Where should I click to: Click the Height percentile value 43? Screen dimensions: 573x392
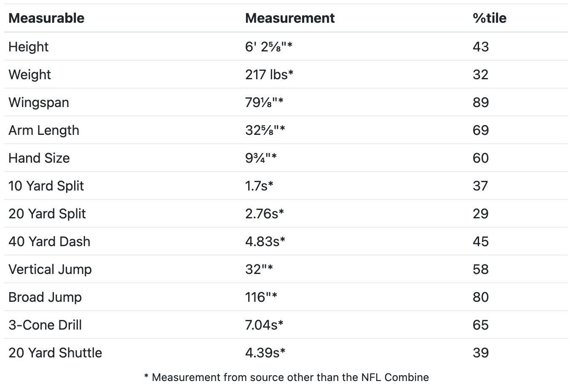pos(481,46)
